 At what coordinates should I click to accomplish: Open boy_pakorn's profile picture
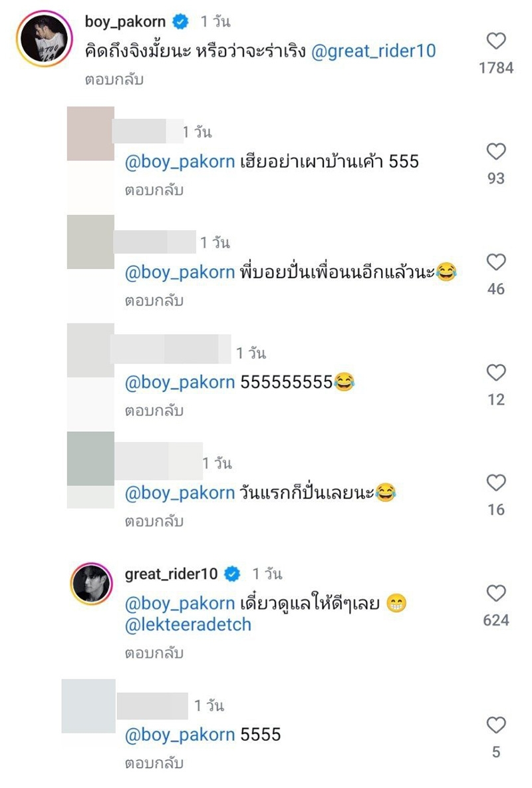coord(44,39)
